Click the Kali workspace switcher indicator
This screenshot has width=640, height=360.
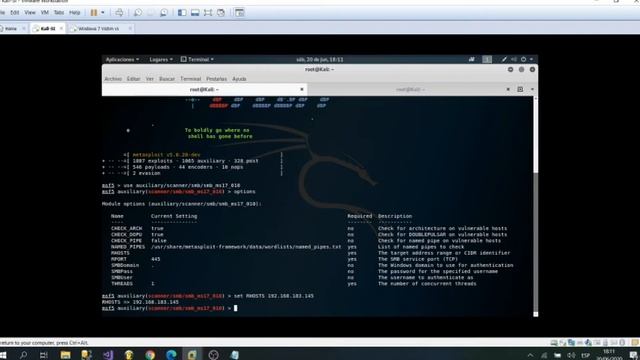(x=487, y=60)
